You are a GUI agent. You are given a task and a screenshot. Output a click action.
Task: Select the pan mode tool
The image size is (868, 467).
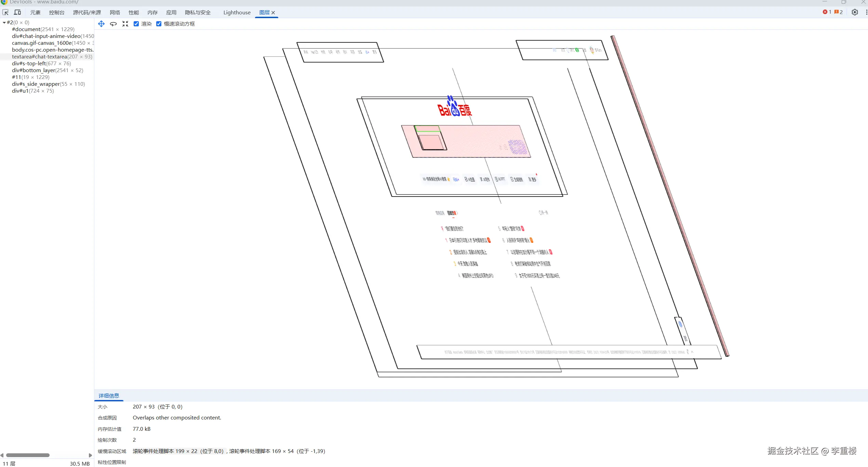[x=101, y=24]
